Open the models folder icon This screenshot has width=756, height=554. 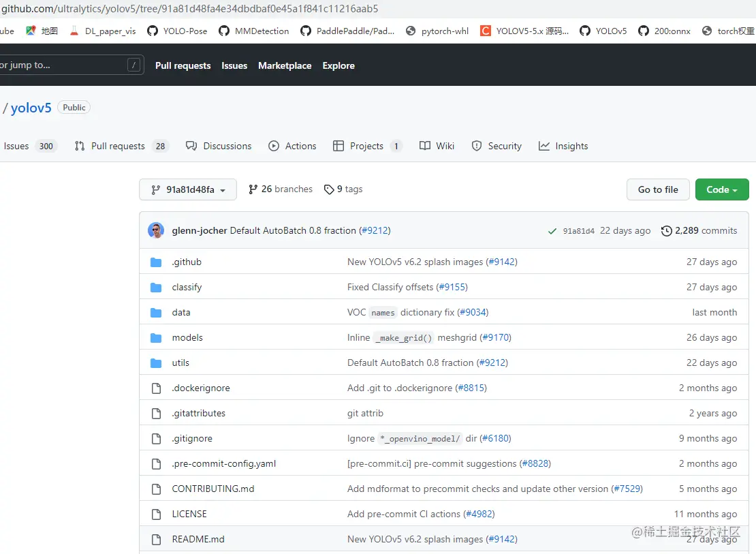156,338
